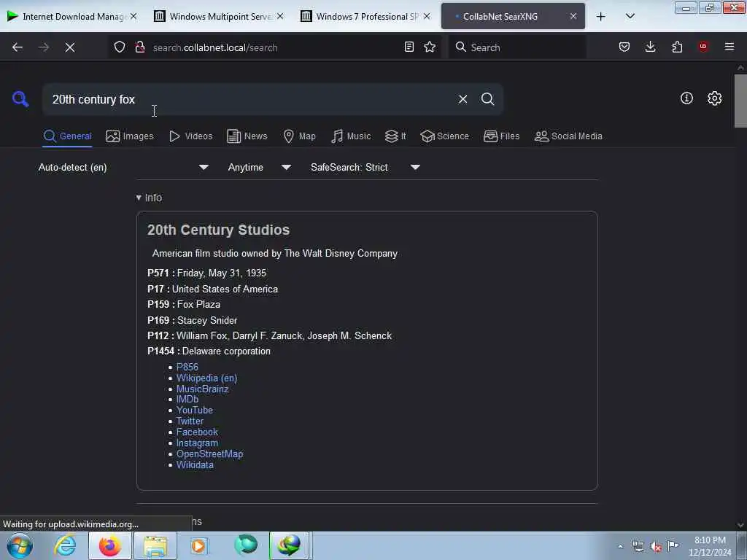Open the SafeSearch: Strict dropdown
The width and height of the screenshot is (747, 560).
click(365, 167)
